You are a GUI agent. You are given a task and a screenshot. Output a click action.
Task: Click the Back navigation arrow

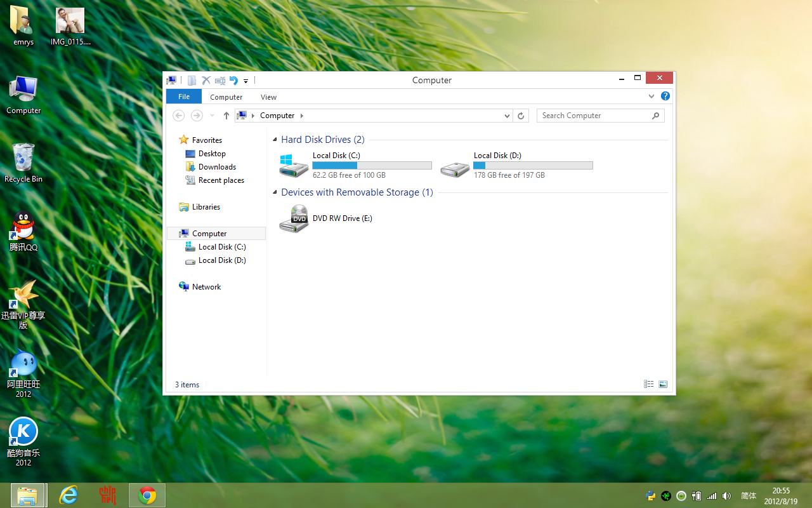coord(179,116)
